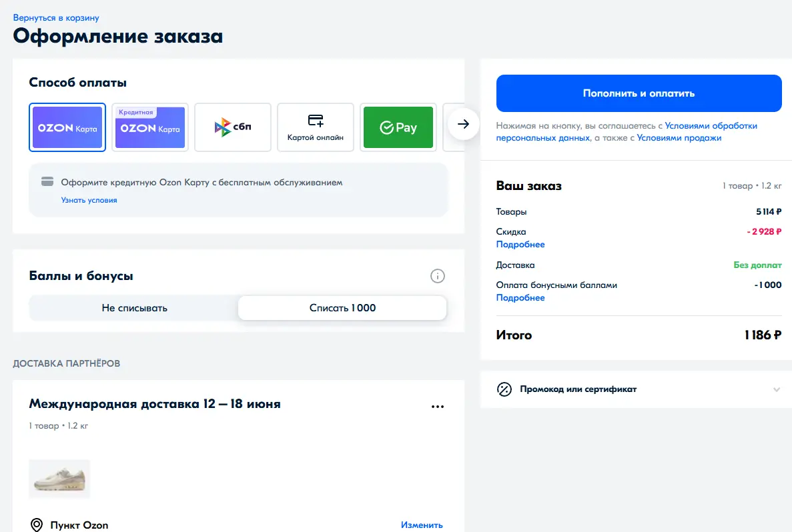Open info icon next to Баллы и бонусы

coord(438,276)
